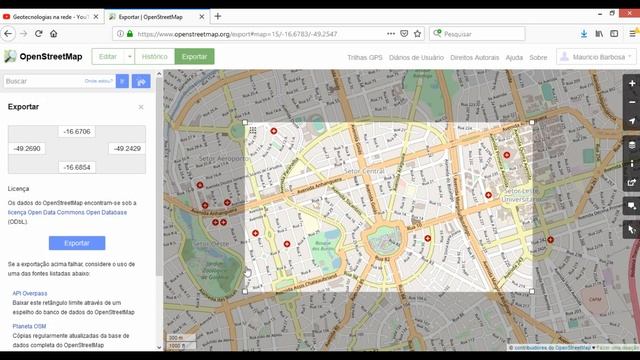Screen dimensions: 640x360
Task: Open the Planeta OSM link
Action: 29,326
